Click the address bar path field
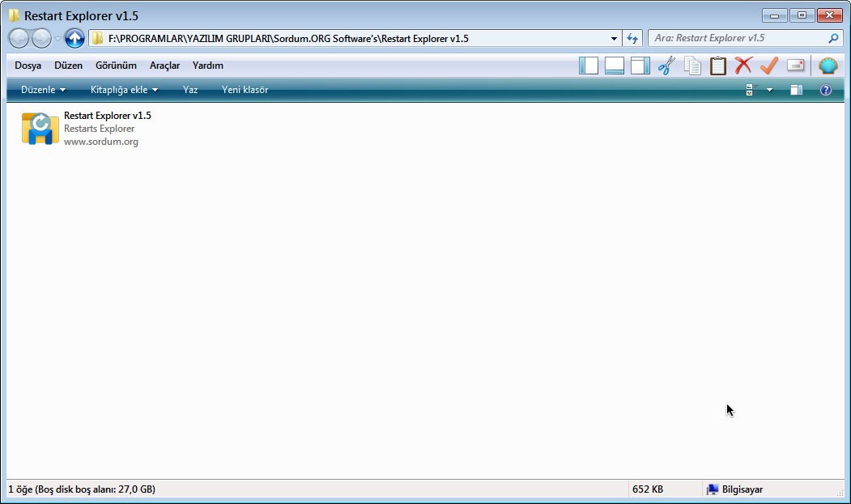The height and width of the screenshot is (504, 851). tap(355, 39)
